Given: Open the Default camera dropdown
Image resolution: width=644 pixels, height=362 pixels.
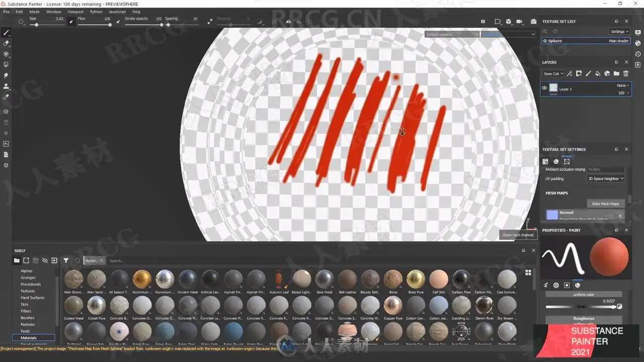Looking at the screenshot, I should click(452, 34).
